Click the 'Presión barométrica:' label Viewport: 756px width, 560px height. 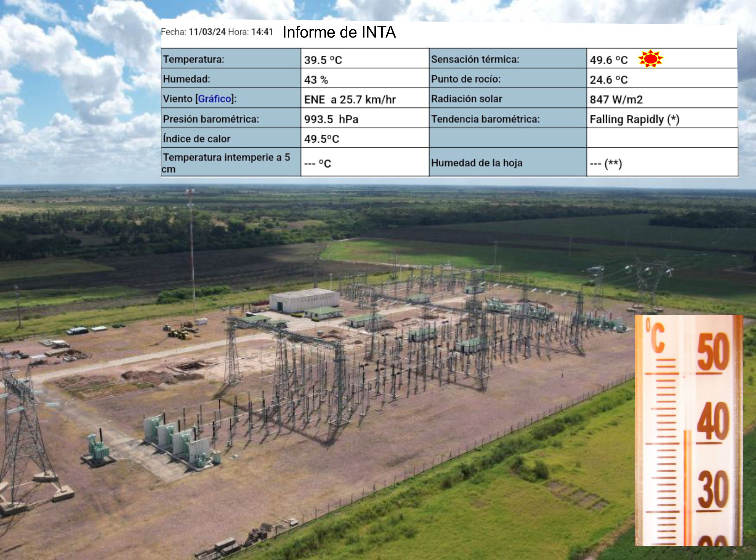[211, 119]
